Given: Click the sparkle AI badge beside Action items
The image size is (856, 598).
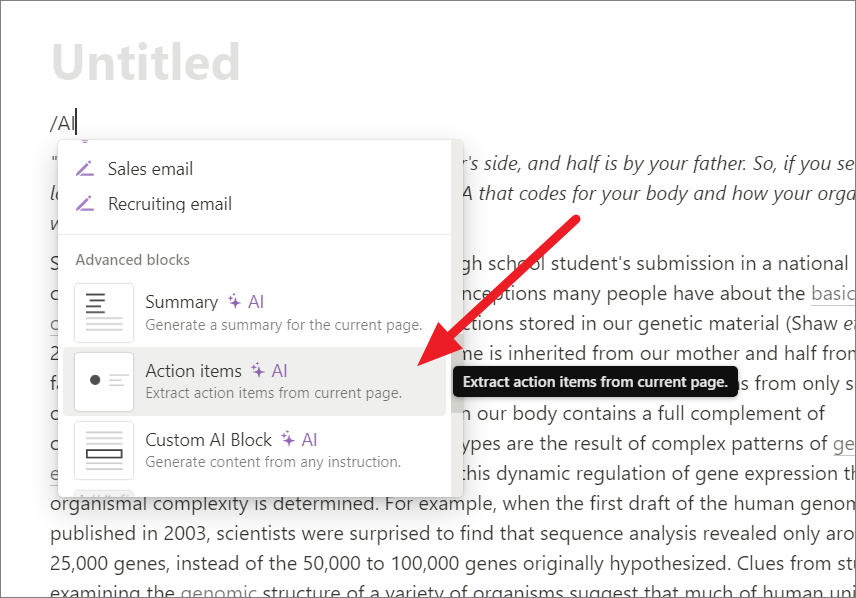Looking at the screenshot, I should [269, 371].
